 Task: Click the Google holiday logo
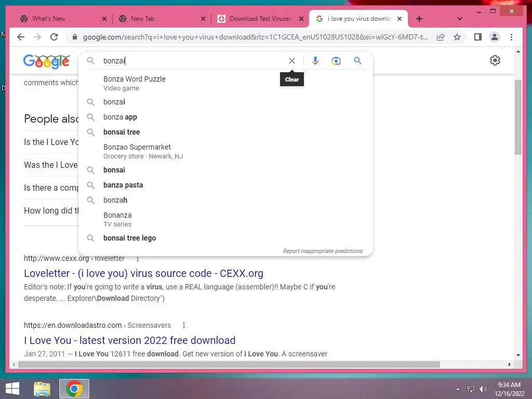[x=46, y=61]
